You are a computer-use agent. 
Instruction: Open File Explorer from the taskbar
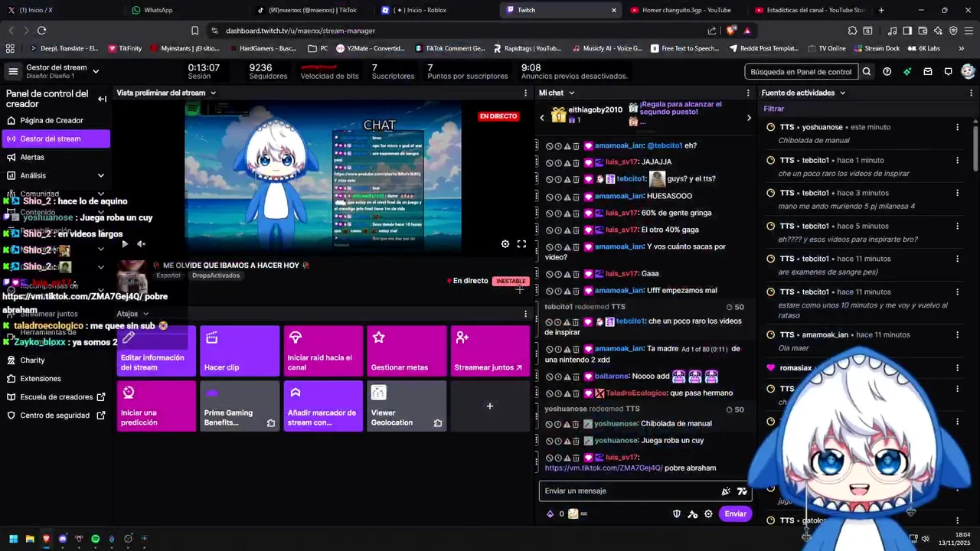[30, 539]
